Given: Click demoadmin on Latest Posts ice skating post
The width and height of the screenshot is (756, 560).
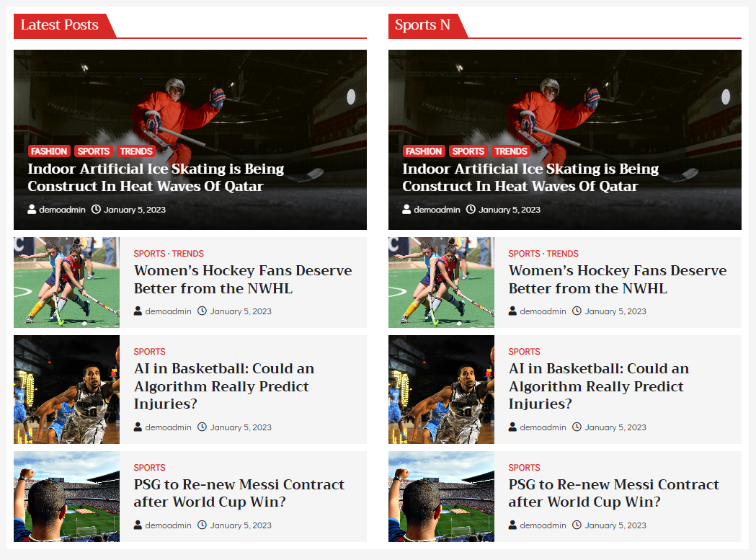Looking at the screenshot, I should [62, 209].
